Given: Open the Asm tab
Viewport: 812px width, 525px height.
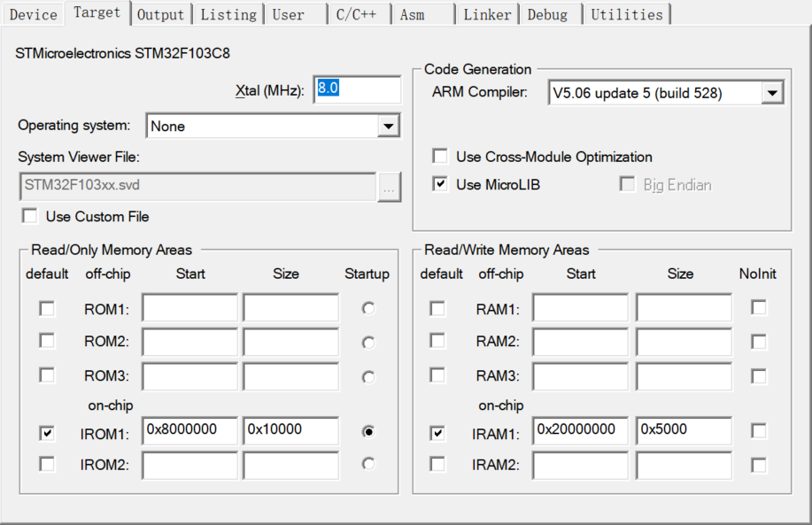Looking at the screenshot, I should tap(423, 14).
